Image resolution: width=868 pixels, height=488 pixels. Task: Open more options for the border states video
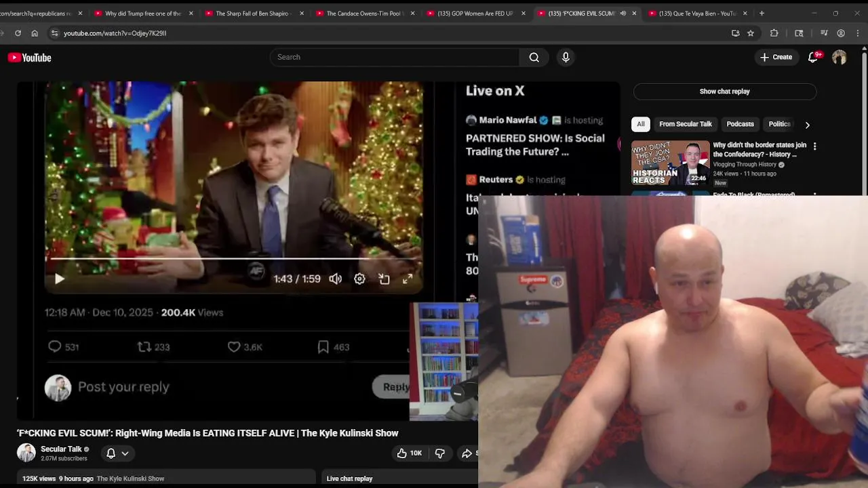pos(814,146)
